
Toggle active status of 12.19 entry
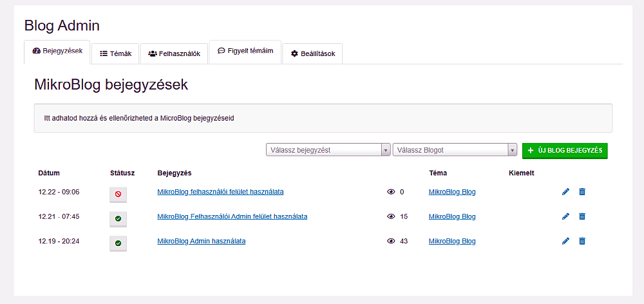coord(118,243)
